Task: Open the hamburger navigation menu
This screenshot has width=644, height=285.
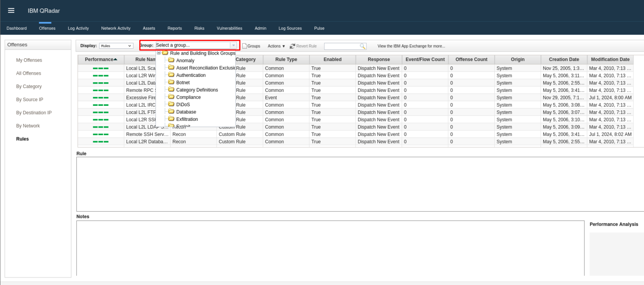Action: 11,10
